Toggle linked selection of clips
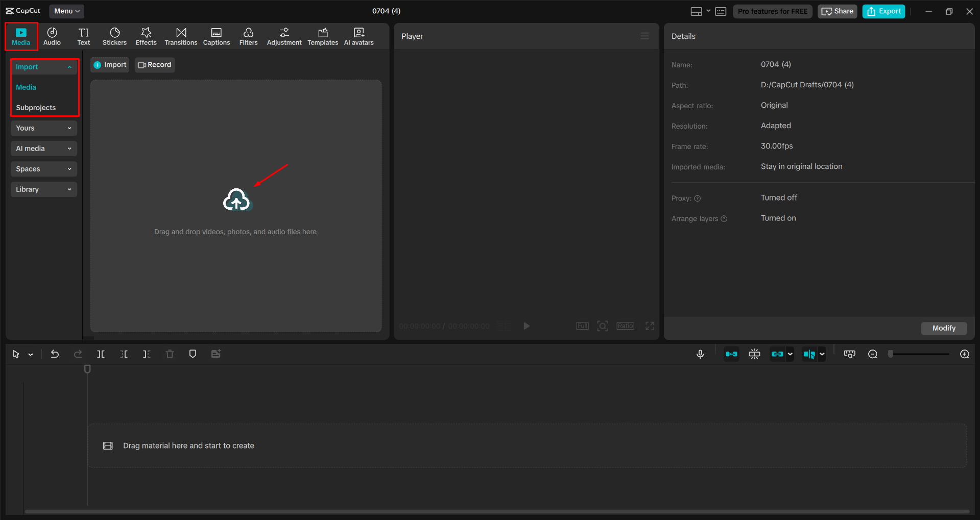 coord(778,354)
